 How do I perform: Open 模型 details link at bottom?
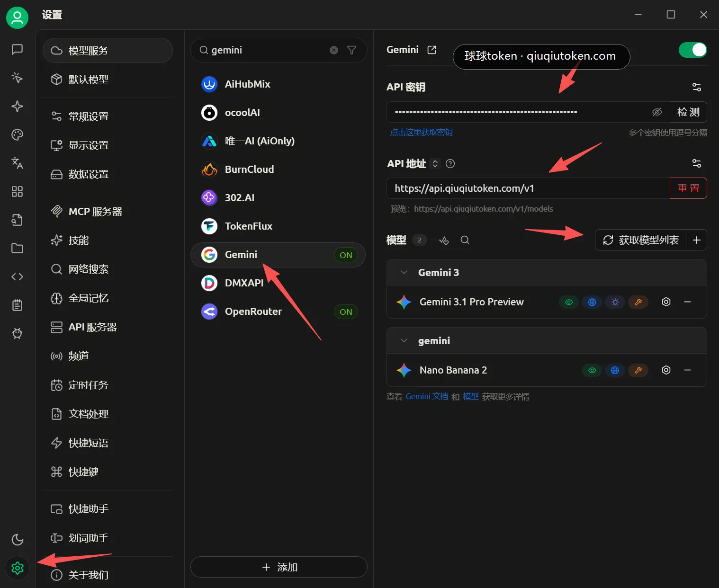[470, 396]
